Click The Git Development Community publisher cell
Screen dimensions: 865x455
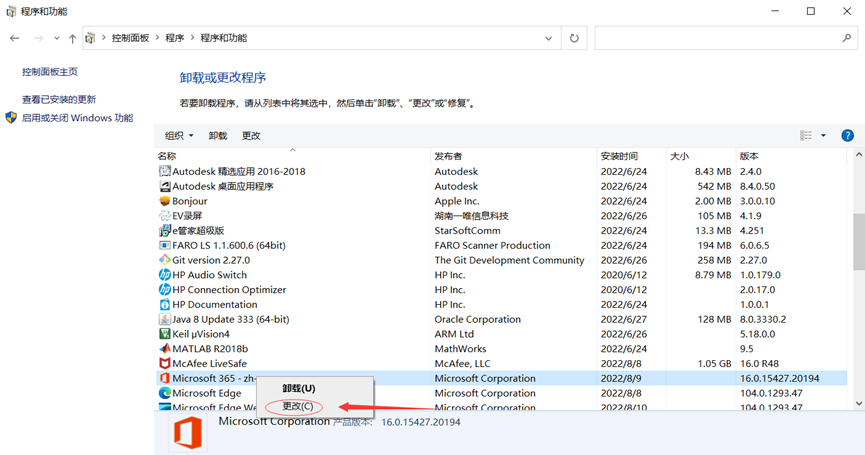coord(509,260)
